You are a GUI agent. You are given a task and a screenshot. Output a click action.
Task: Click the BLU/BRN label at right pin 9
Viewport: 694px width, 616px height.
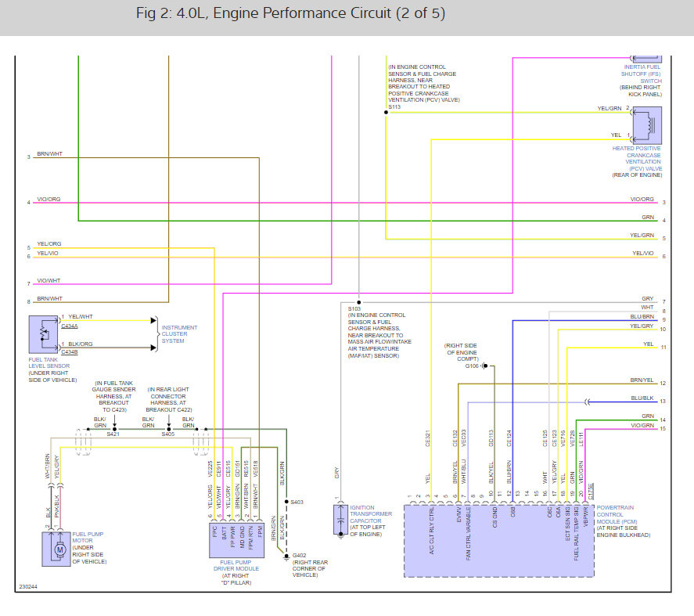642,317
